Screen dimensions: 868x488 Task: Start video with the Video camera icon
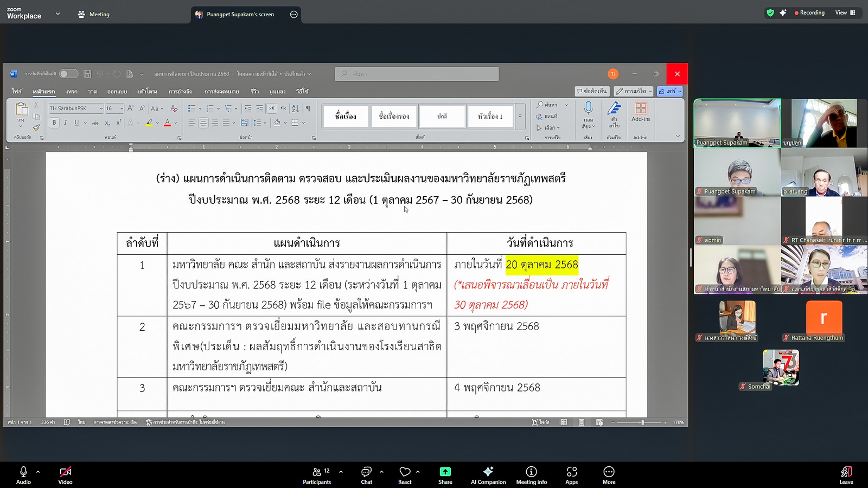point(65,472)
